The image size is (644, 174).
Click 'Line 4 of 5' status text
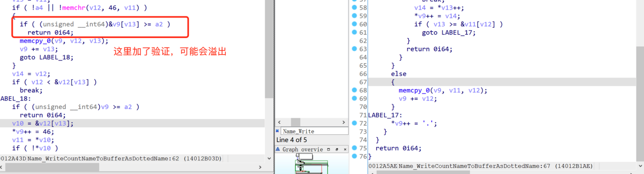coord(291,140)
